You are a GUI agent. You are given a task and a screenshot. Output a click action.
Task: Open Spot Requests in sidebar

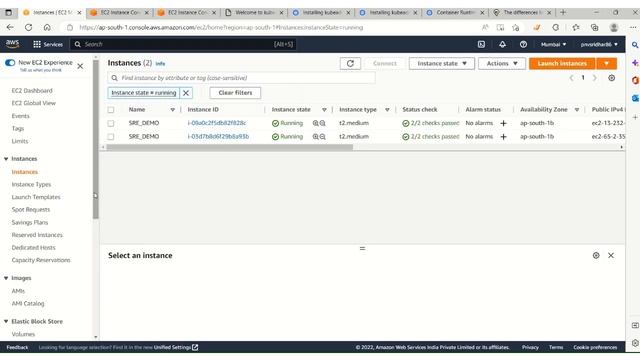31,210
